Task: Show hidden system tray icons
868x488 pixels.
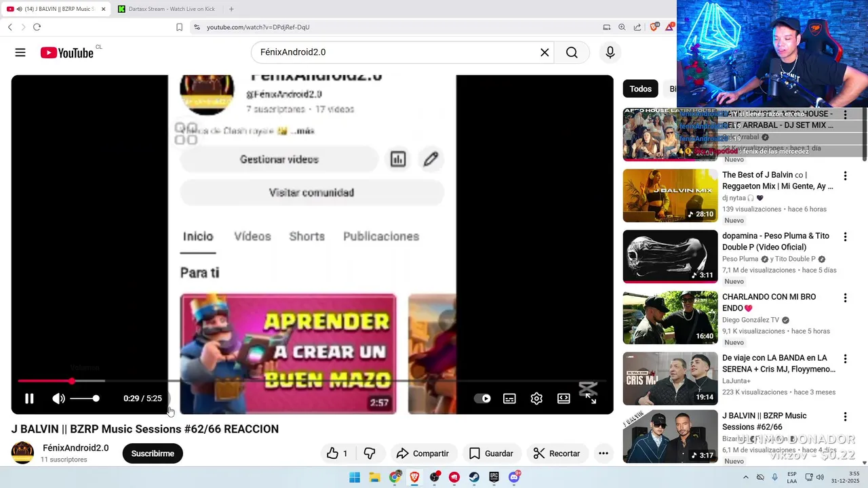Action: tap(747, 477)
